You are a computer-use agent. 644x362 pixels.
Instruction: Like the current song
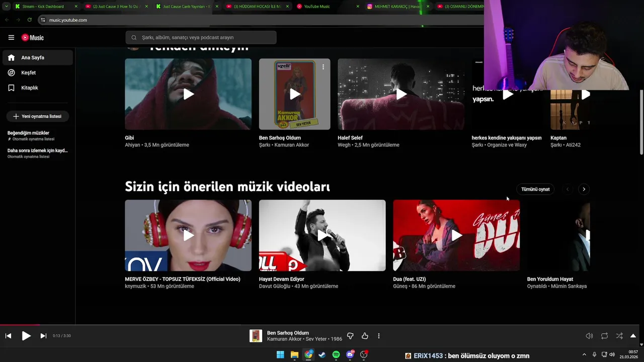tap(365, 336)
